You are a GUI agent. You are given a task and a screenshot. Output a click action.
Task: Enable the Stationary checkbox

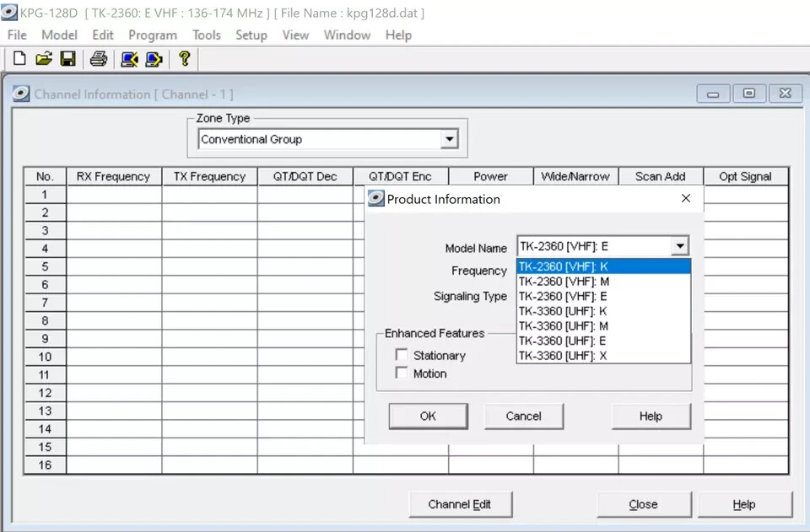402,356
